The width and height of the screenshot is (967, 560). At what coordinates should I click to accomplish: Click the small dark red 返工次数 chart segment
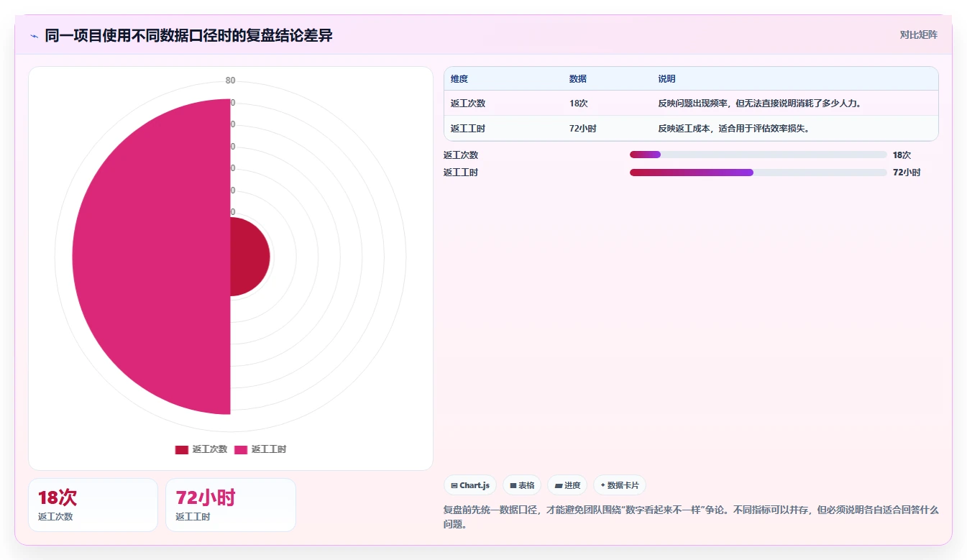click(250, 257)
